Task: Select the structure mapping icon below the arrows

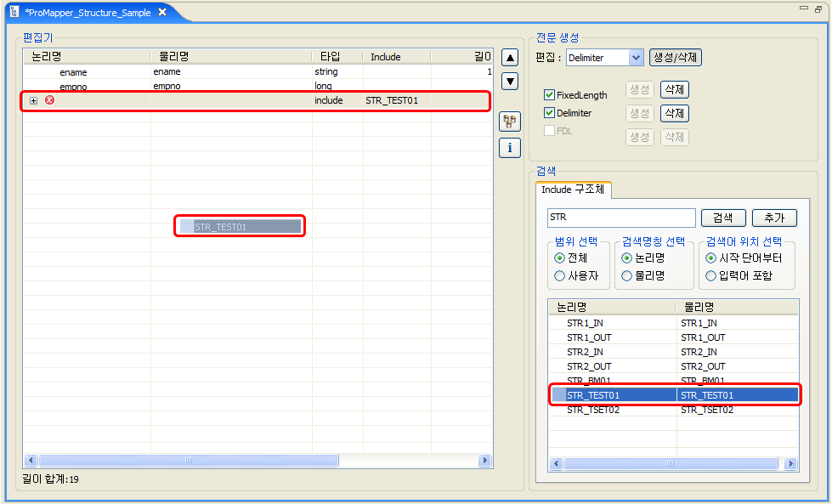Action: [x=509, y=122]
